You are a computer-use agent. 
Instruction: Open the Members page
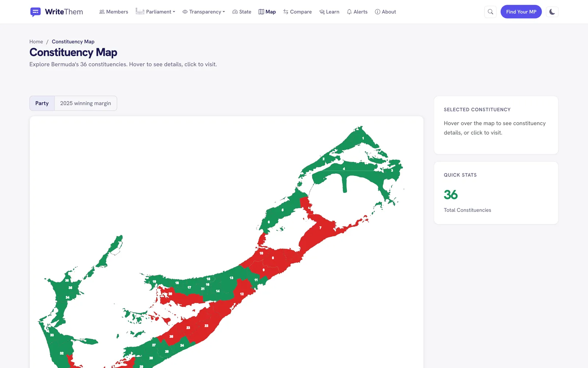(x=114, y=12)
